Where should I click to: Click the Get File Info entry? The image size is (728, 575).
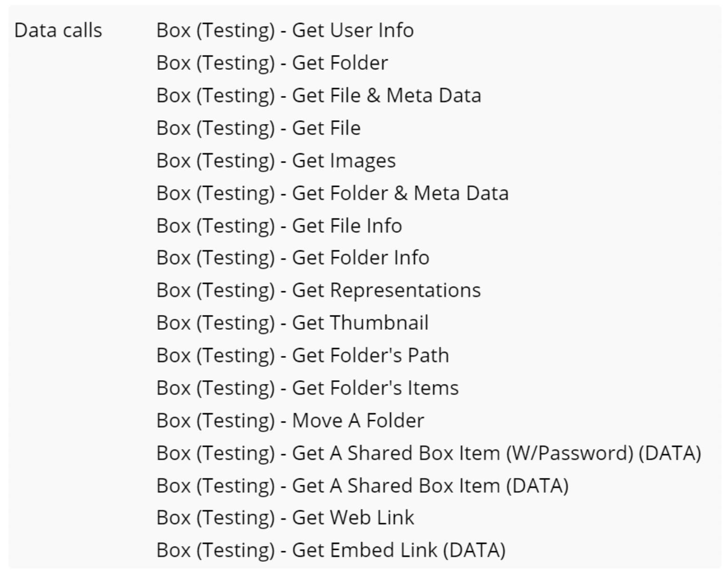pyautogui.click(x=279, y=225)
